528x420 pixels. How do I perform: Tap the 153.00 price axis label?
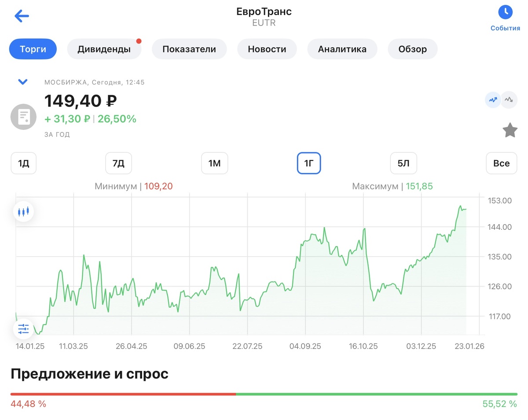click(501, 201)
